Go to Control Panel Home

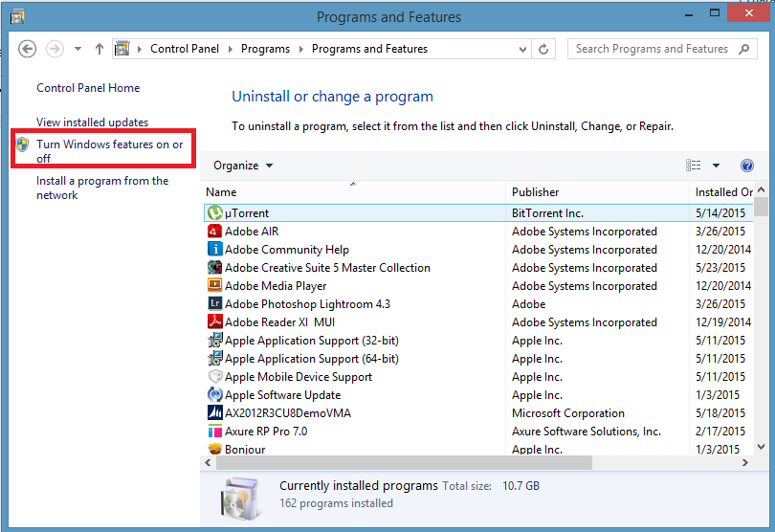88,88
